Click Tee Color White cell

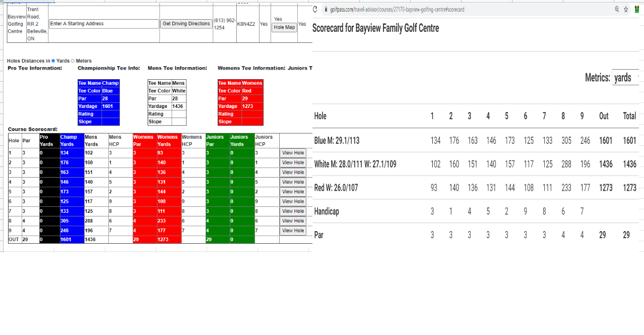pos(178,91)
